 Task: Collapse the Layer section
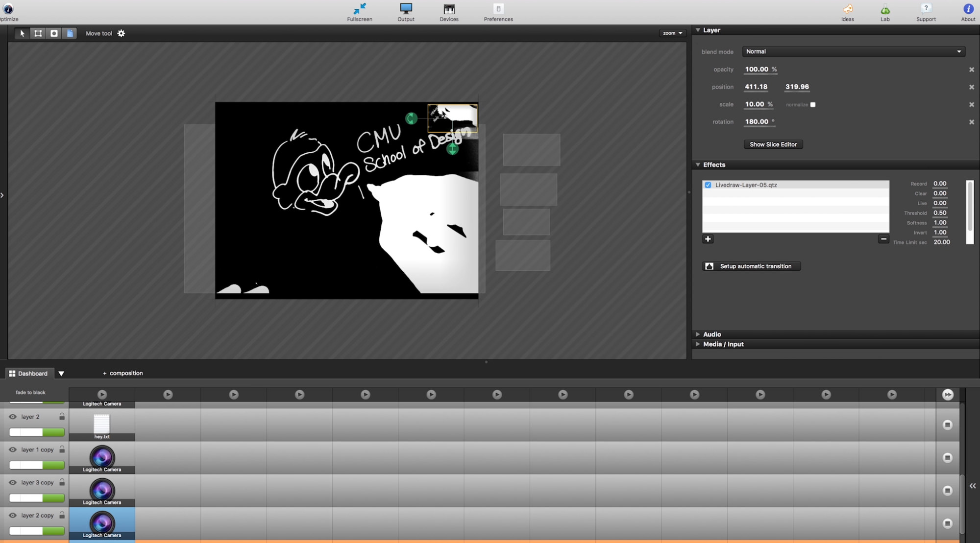coord(698,30)
